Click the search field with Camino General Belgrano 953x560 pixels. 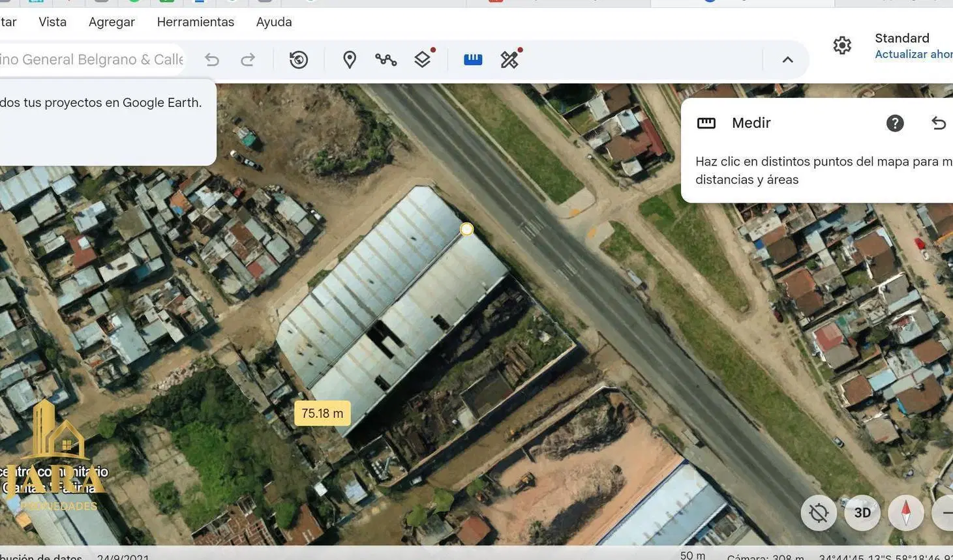click(x=92, y=59)
